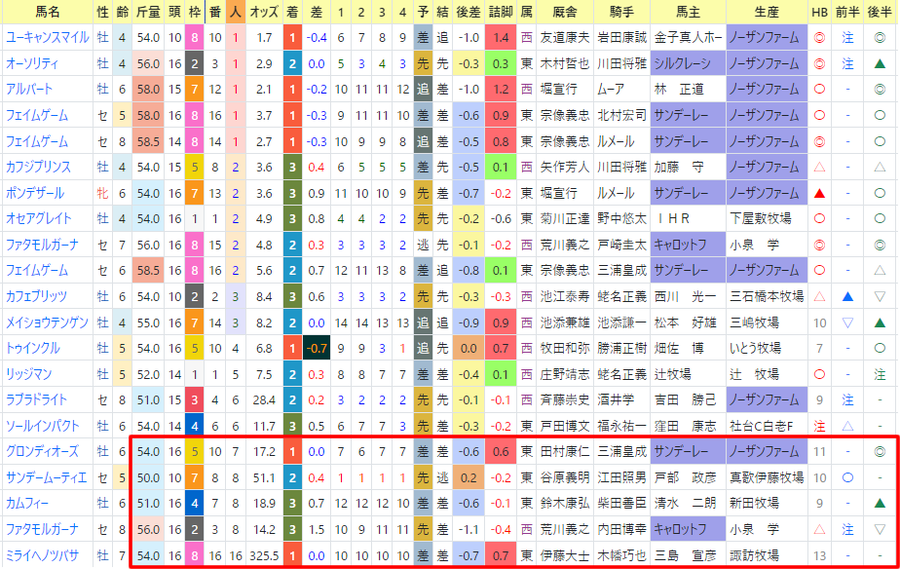Click the 前半 column header
Image resolution: width=900 pixels, height=569 pixels.
coord(847,12)
